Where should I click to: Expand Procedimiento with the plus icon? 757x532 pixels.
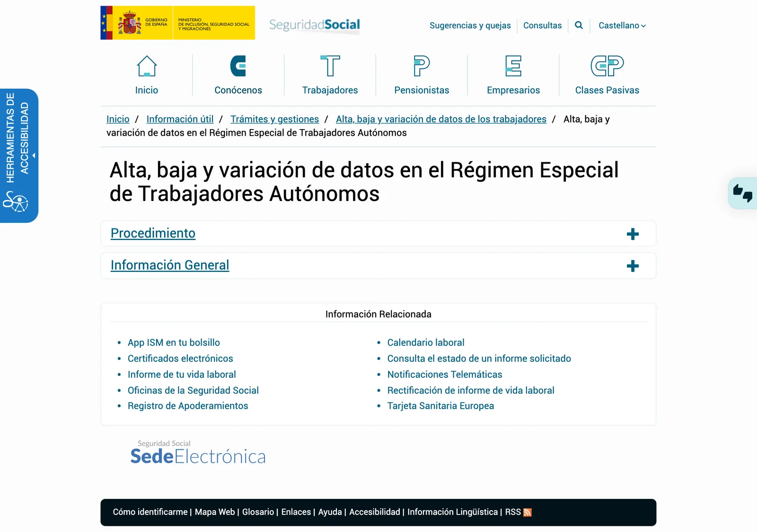pyautogui.click(x=633, y=234)
